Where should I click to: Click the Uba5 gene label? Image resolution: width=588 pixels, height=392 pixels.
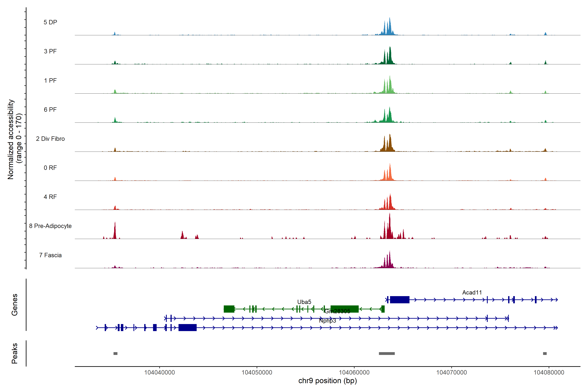tap(304, 302)
